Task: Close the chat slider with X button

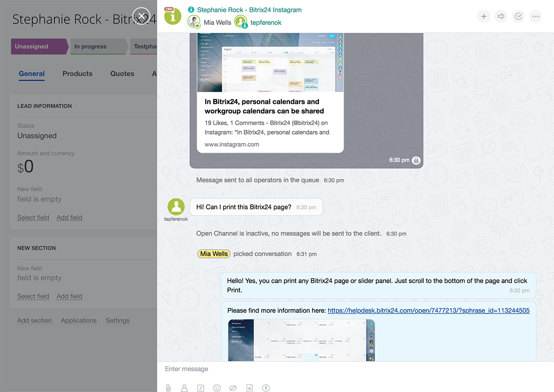Action: coord(141,16)
